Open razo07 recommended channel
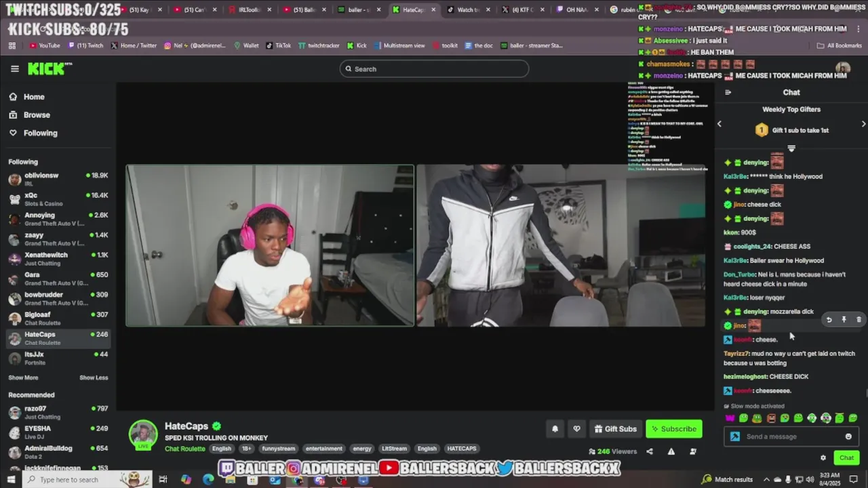 [58, 412]
